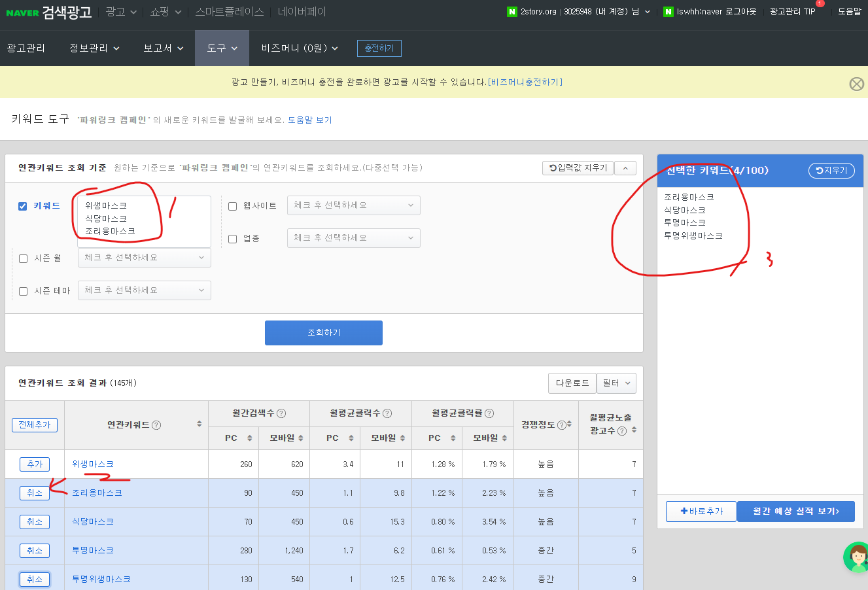Enable the 웹사이트 checkbox

pos(233,205)
